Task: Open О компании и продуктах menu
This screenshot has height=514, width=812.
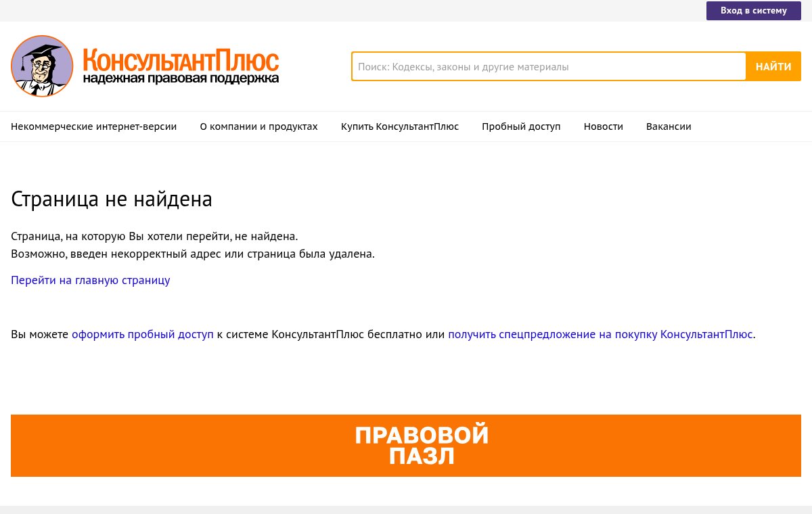Action: click(259, 126)
